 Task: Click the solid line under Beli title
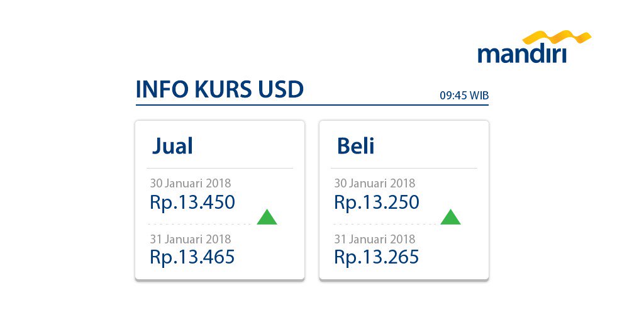coord(404,168)
